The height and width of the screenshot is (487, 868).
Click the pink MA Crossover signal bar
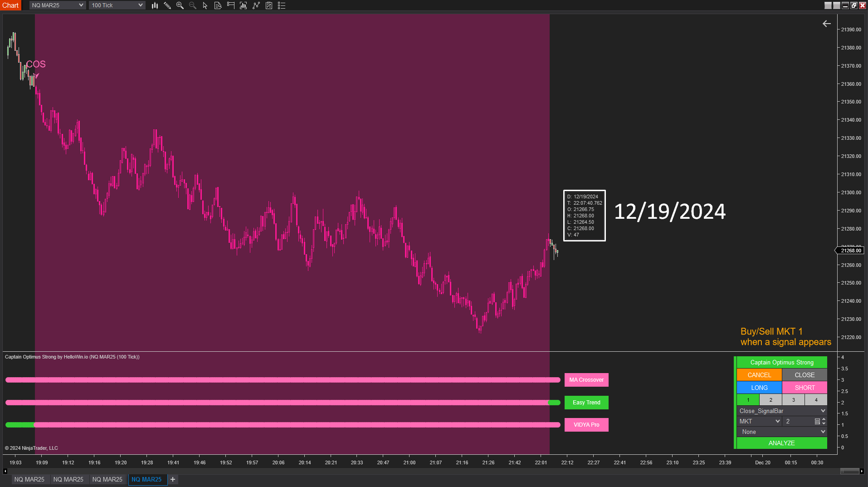click(x=283, y=380)
